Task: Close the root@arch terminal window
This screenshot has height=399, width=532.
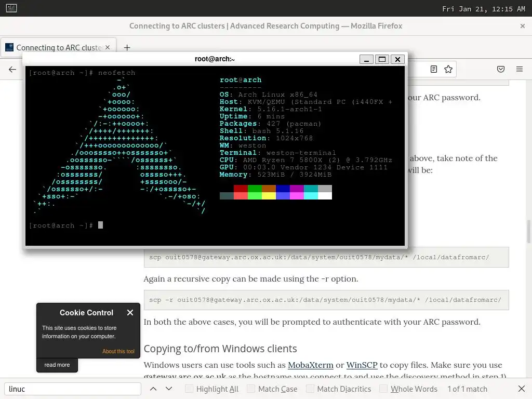Action: tap(397, 59)
